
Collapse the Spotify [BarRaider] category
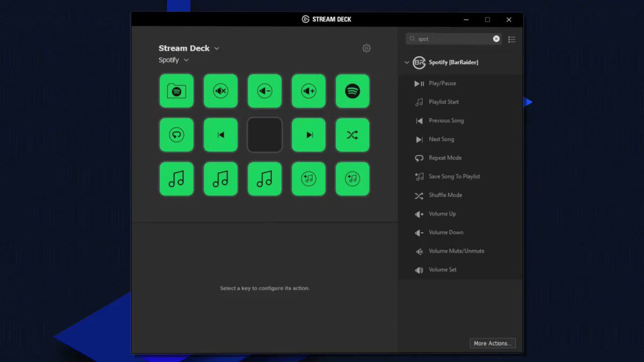tap(407, 63)
